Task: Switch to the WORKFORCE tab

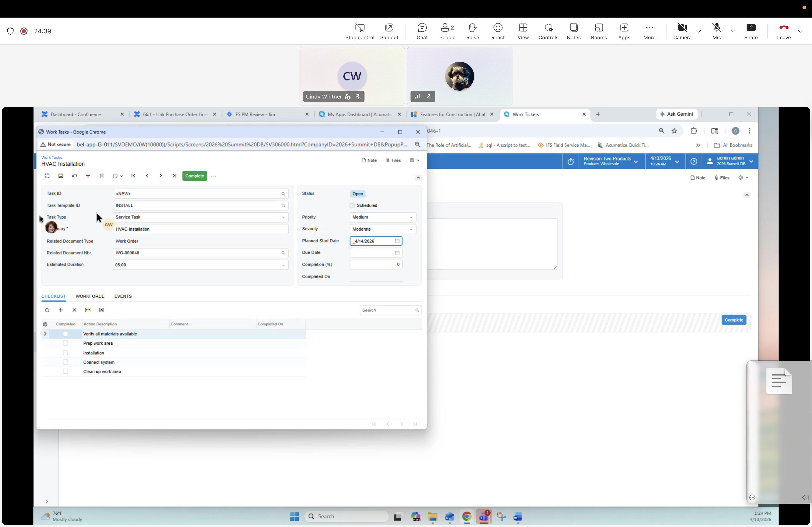Action: (90, 296)
